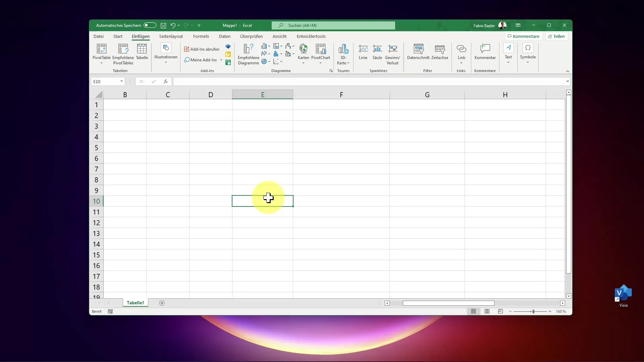
Task: Customize the Quick Access Toolbar
Action: [199, 25]
